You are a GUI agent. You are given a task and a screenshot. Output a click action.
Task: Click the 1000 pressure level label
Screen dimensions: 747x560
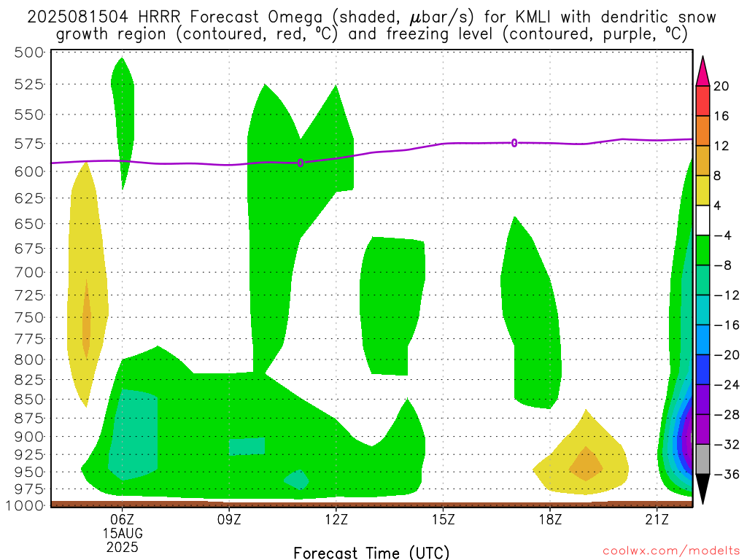click(26, 505)
